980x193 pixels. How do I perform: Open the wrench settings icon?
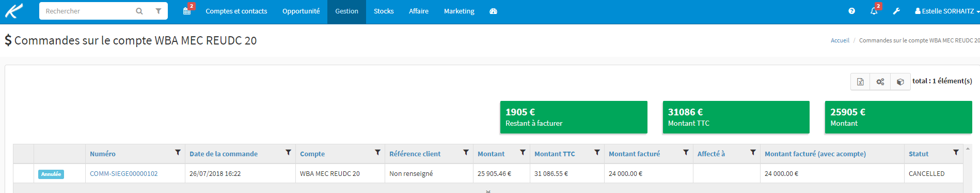(x=896, y=11)
